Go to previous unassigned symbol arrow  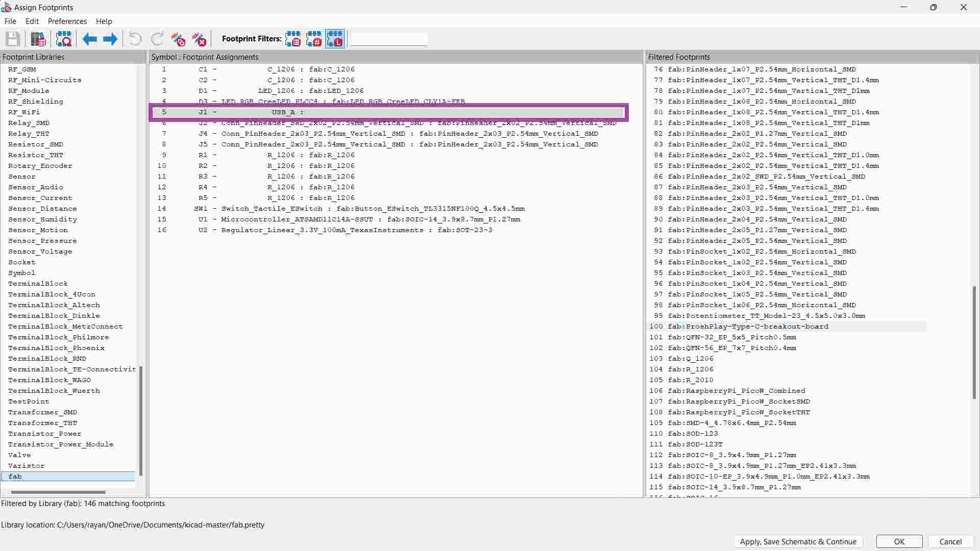point(89,39)
